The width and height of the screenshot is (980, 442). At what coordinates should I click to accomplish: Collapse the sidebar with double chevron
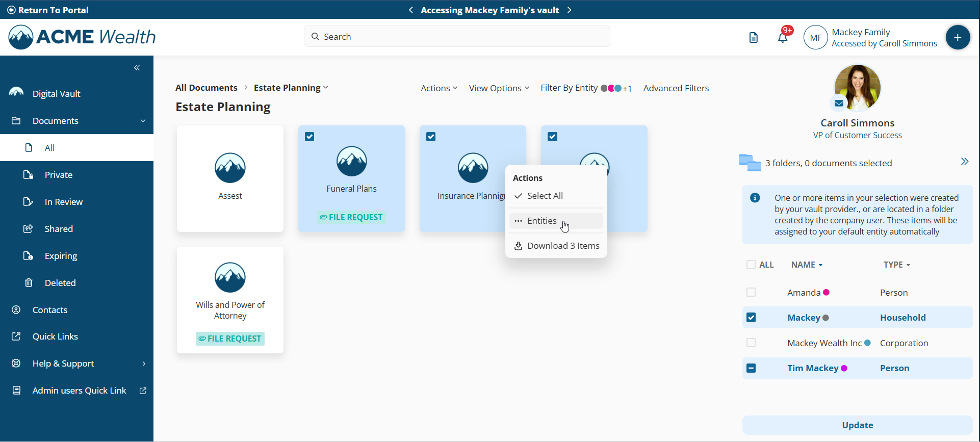coord(137,68)
